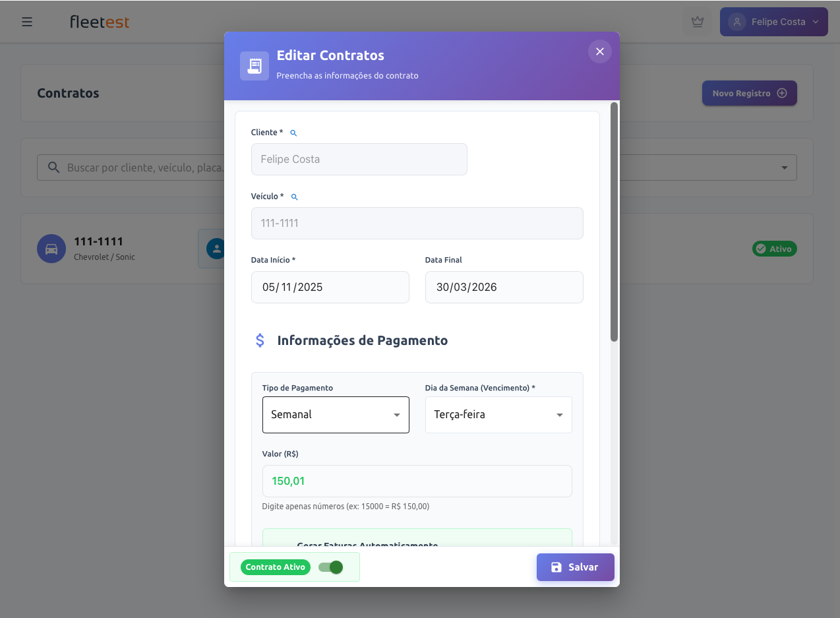Click the Veículo search magnifier icon
This screenshot has width=840, height=618.
coord(294,197)
